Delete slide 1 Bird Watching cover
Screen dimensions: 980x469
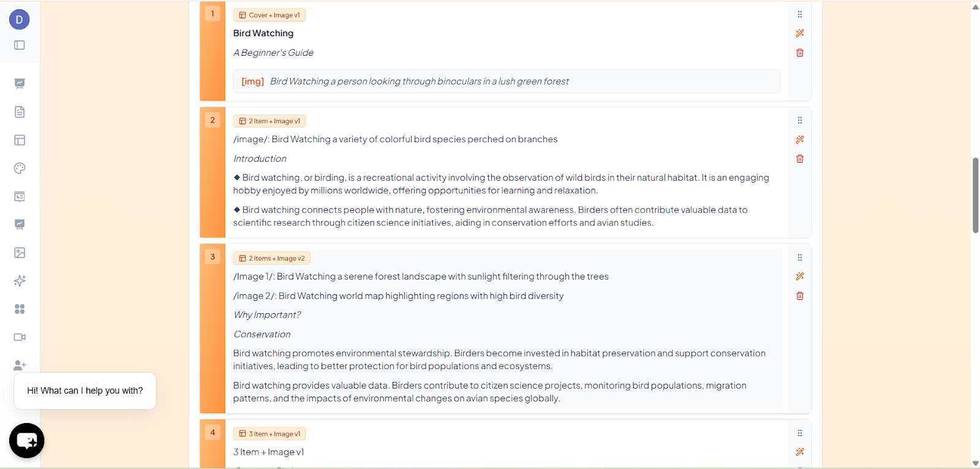(x=800, y=53)
